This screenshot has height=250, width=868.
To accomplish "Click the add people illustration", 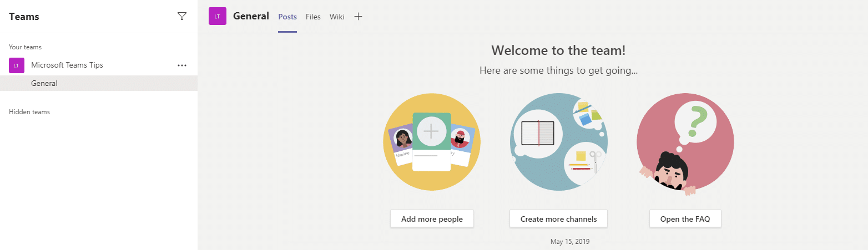I will click(x=432, y=142).
